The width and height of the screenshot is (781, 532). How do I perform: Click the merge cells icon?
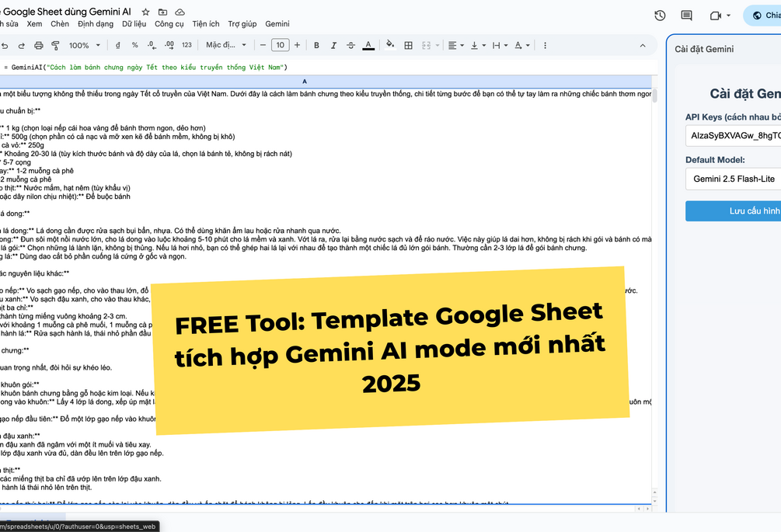click(426, 45)
